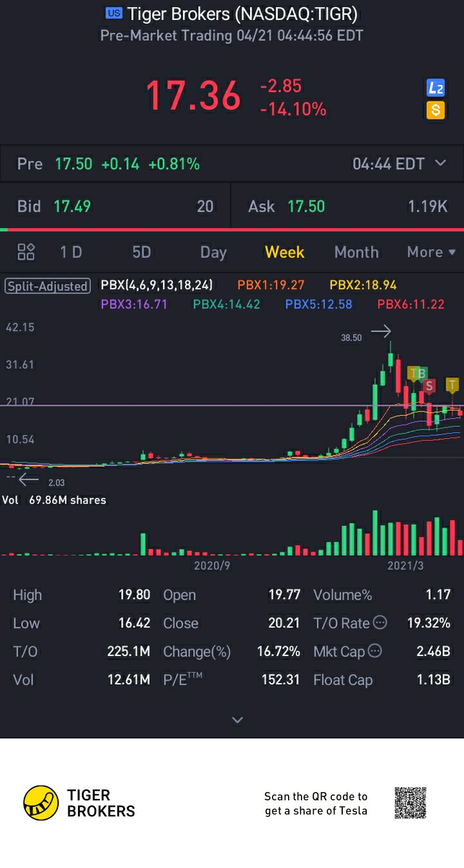The width and height of the screenshot is (464, 868).
Task: Expand the pre-market time dropdown chevron
Action: click(x=441, y=163)
